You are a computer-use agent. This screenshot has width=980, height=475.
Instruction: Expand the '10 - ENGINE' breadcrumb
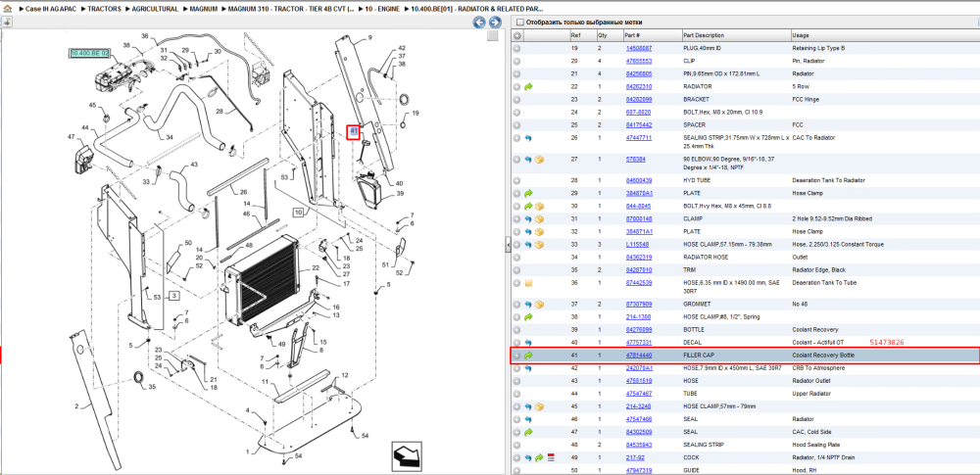[382, 10]
